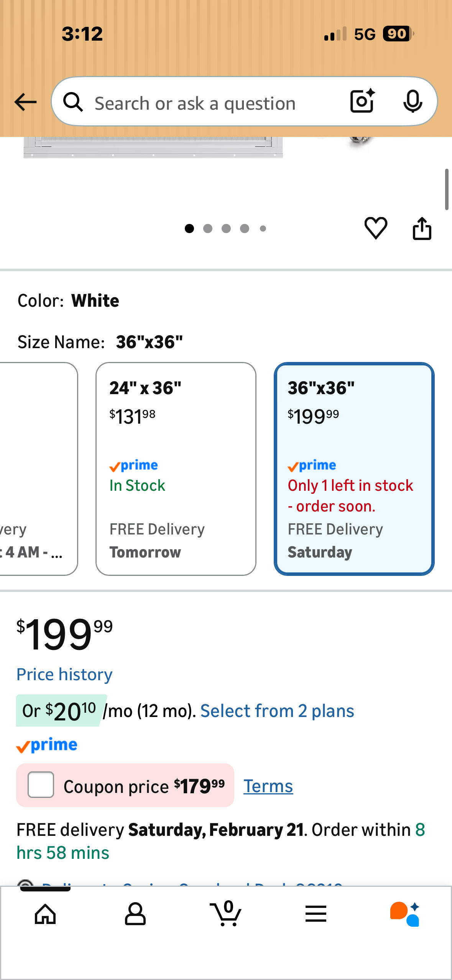452x980 pixels.
Task: Tap the microphone voice search icon
Action: 413,102
